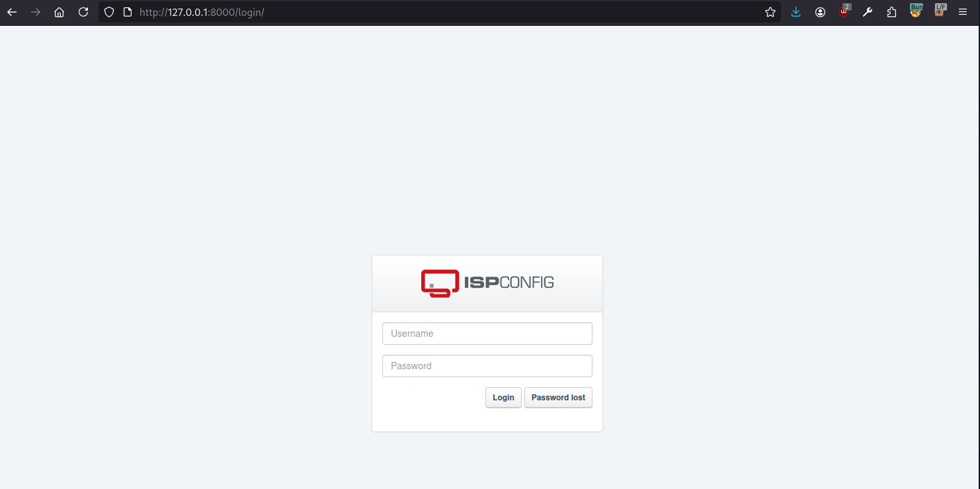Click the browser back arrow
Screen dimensions: 980x489
[12, 12]
